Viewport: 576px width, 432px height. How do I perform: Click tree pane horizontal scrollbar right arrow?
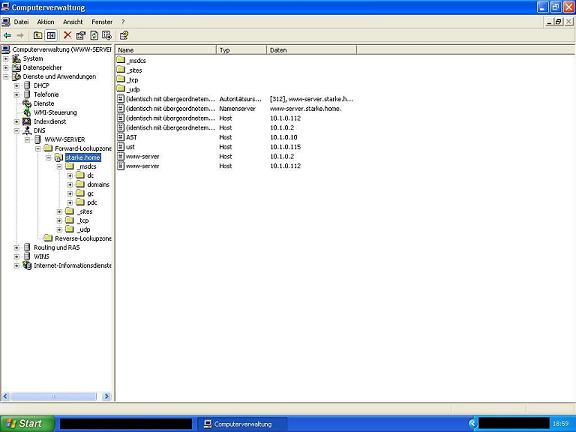[x=107, y=396]
